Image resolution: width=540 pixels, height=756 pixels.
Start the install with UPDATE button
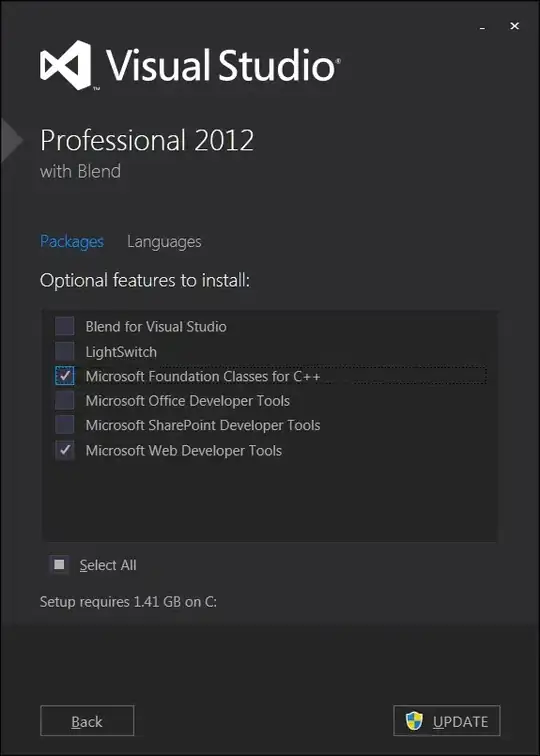(447, 721)
